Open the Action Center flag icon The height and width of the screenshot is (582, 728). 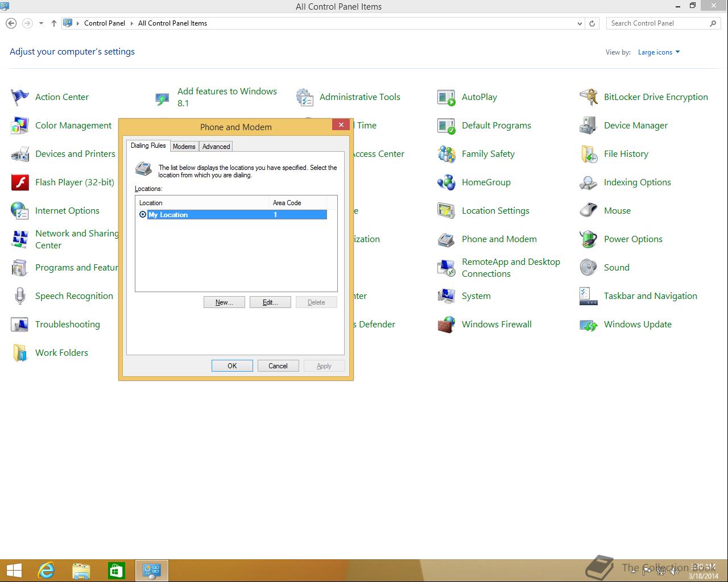pos(20,97)
